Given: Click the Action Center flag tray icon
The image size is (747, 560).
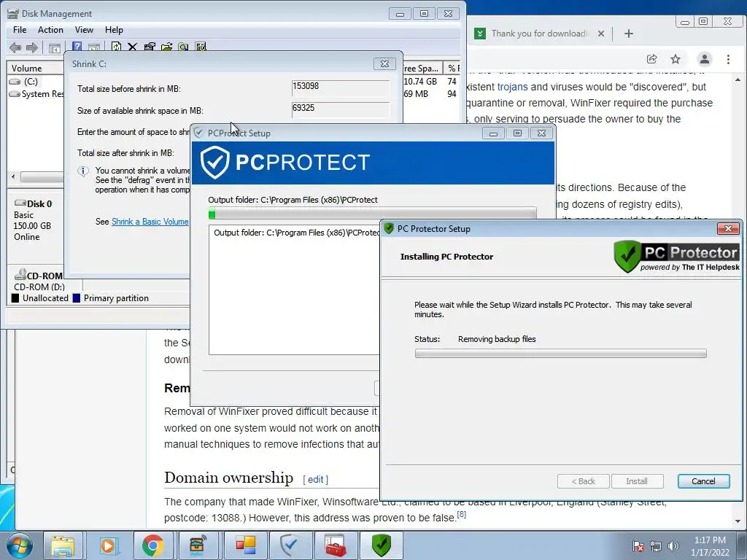Looking at the screenshot, I should coord(638,546).
